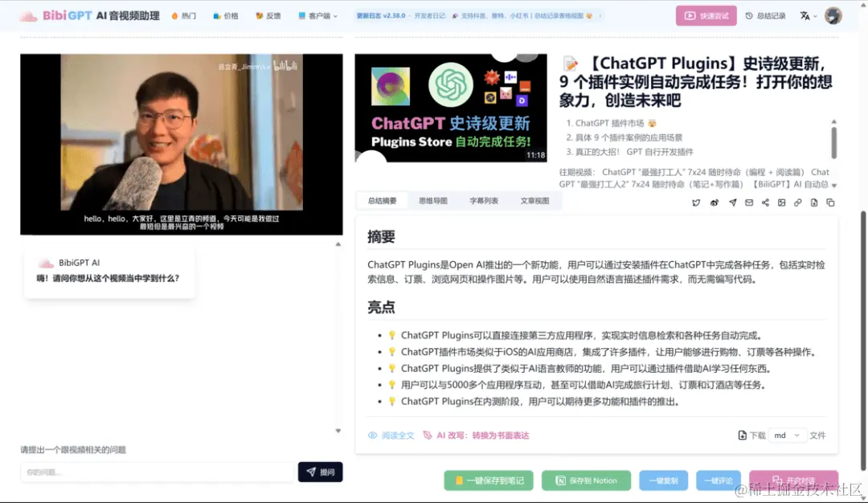Expand 客户端 dropdown menu
The image size is (868, 503).
pos(317,16)
